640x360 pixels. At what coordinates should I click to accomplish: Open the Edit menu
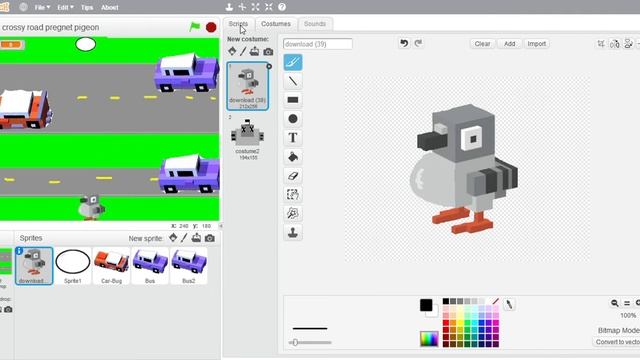65,7
